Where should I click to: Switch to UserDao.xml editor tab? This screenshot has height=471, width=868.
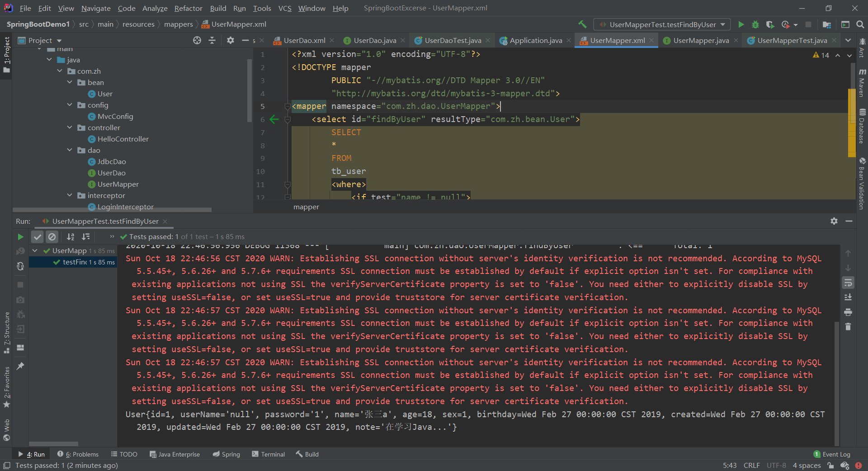(x=304, y=40)
